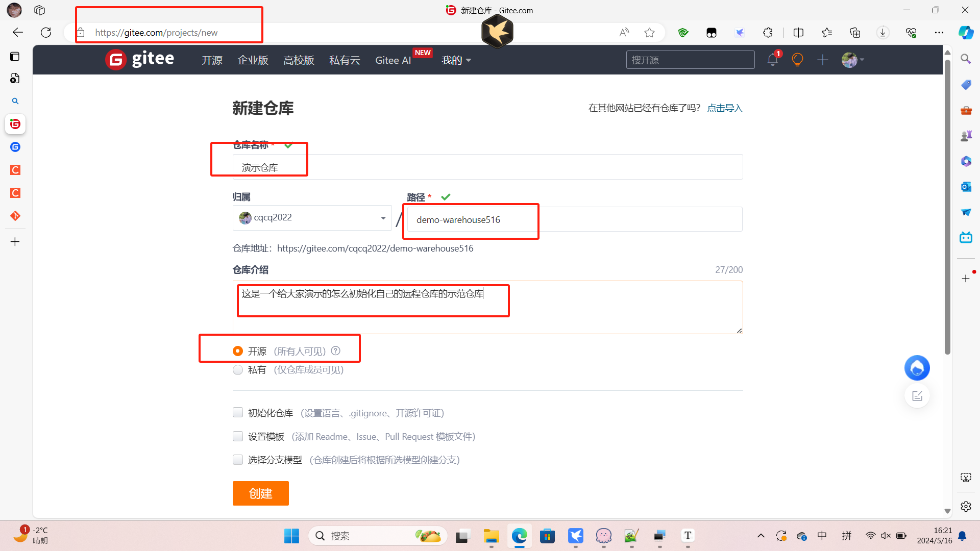The image size is (980, 551).
Task: Click the orange lightbulb icon in navbar
Action: (797, 60)
